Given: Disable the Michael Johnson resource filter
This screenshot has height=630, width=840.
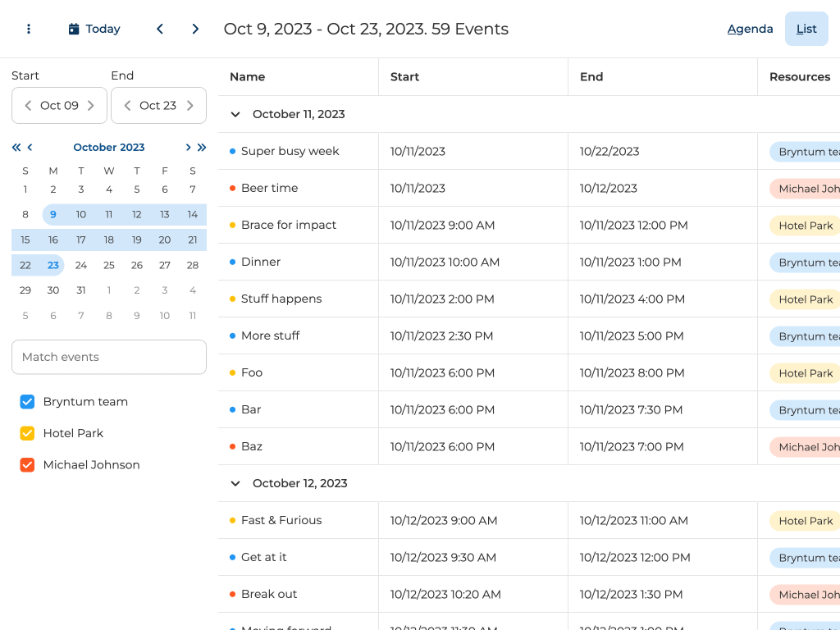Looking at the screenshot, I should click(x=27, y=465).
